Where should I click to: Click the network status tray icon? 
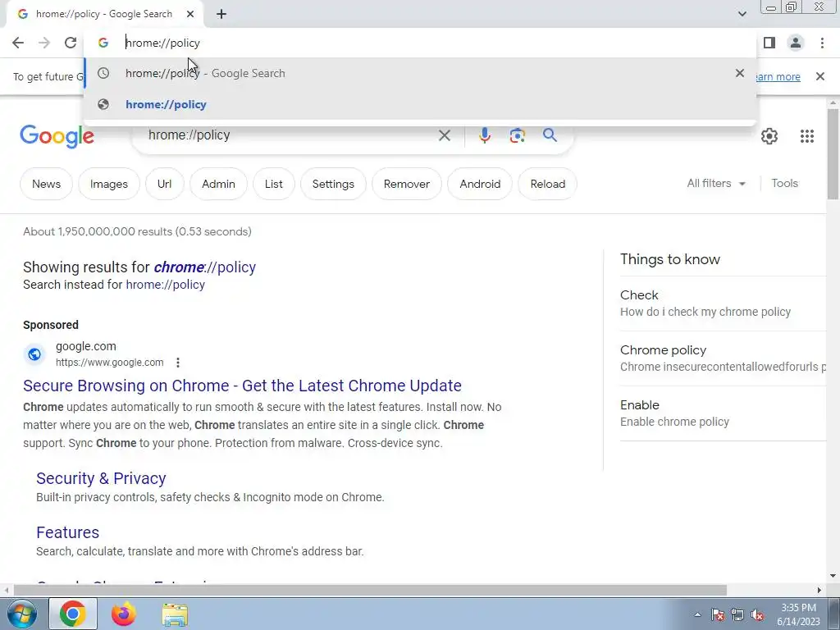click(737, 615)
